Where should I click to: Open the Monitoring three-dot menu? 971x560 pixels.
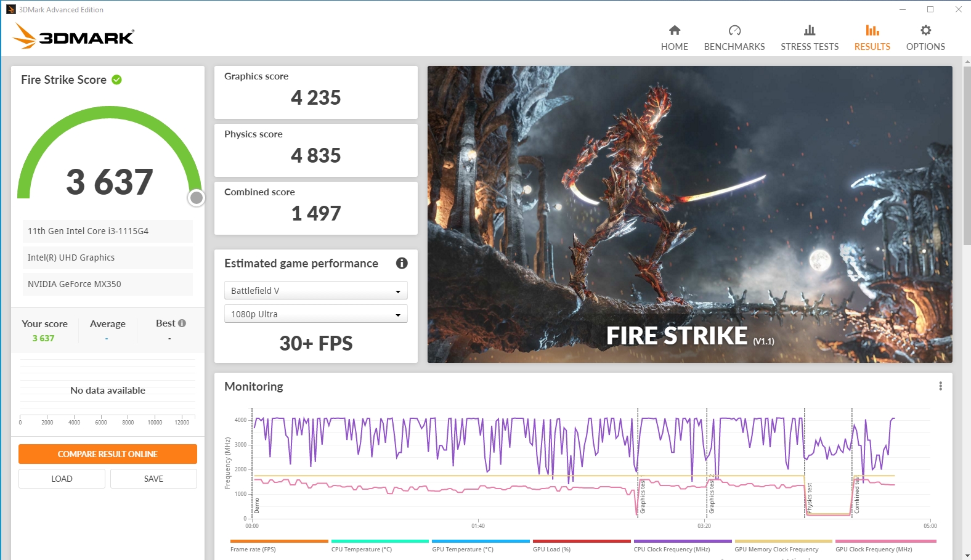click(x=940, y=386)
